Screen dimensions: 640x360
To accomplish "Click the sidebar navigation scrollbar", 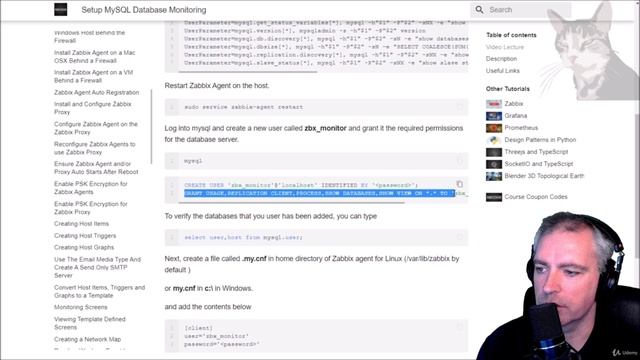I will [x=151, y=127].
